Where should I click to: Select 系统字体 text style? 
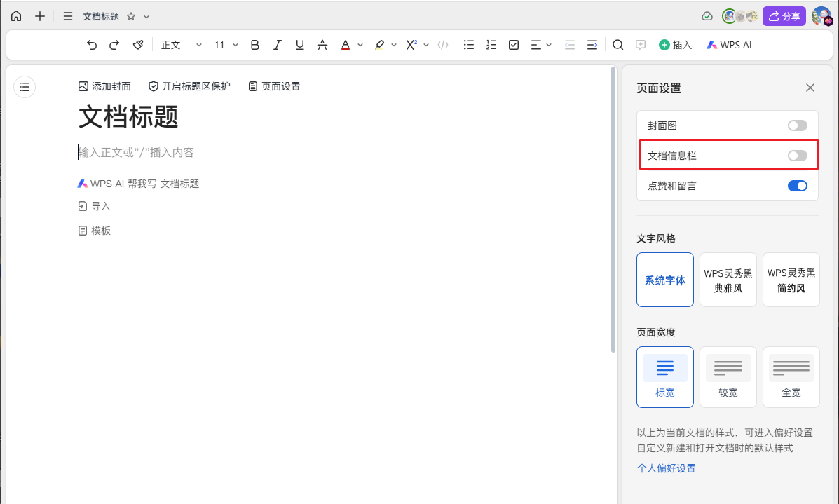(x=665, y=280)
